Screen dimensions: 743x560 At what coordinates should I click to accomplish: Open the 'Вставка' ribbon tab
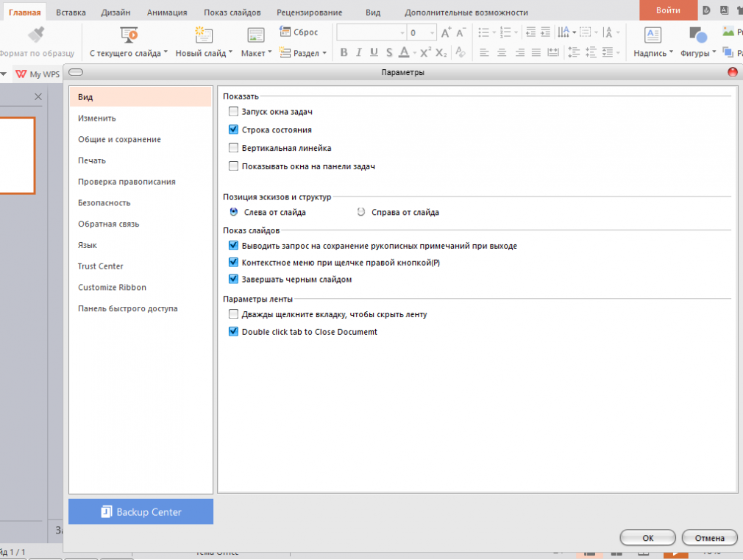click(71, 13)
